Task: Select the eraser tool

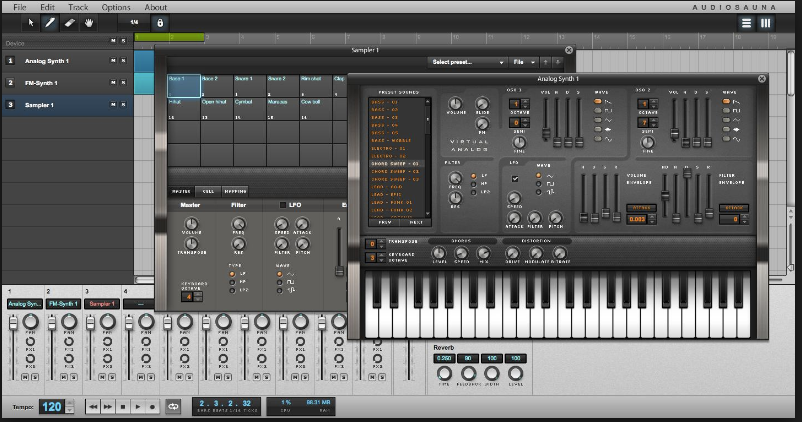Action: (x=70, y=23)
